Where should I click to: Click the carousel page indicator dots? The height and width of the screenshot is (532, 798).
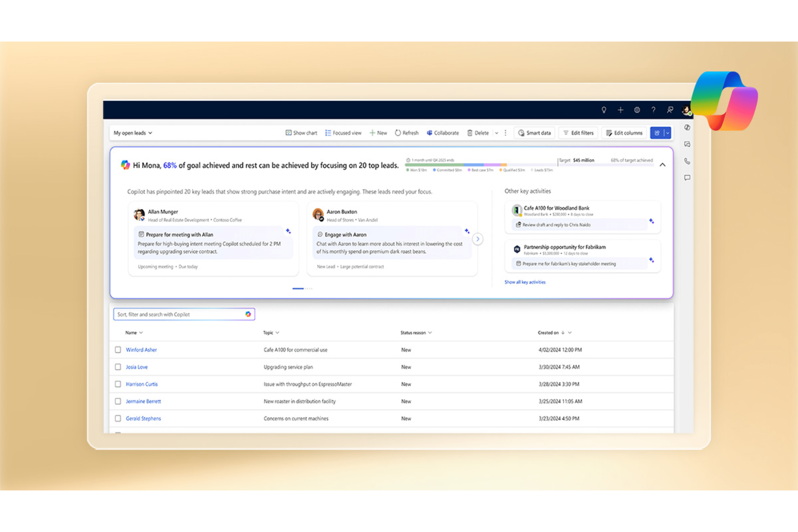coord(302,289)
